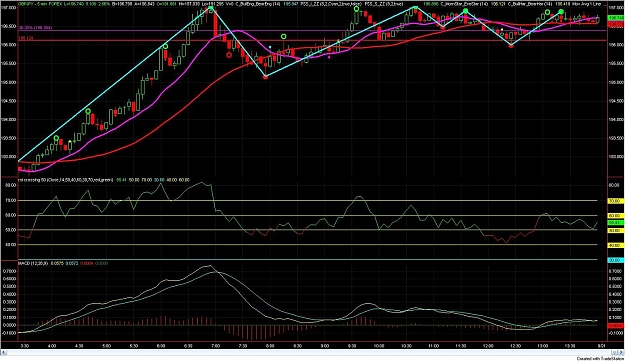Click the green swing-high marker near 7:00
The height and width of the screenshot is (361, 625).
pyautogui.click(x=211, y=7)
